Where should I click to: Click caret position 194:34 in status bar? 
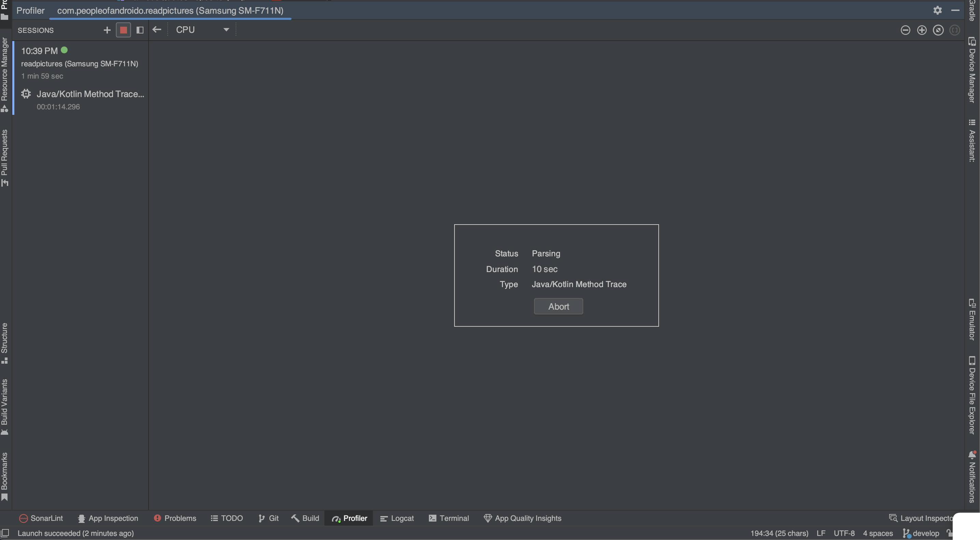pyautogui.click(x=779, y=534)
